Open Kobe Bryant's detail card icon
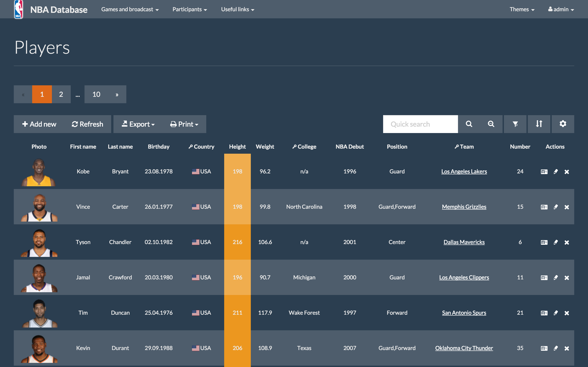Screen dimensions: 588x367 click(544, 171)
